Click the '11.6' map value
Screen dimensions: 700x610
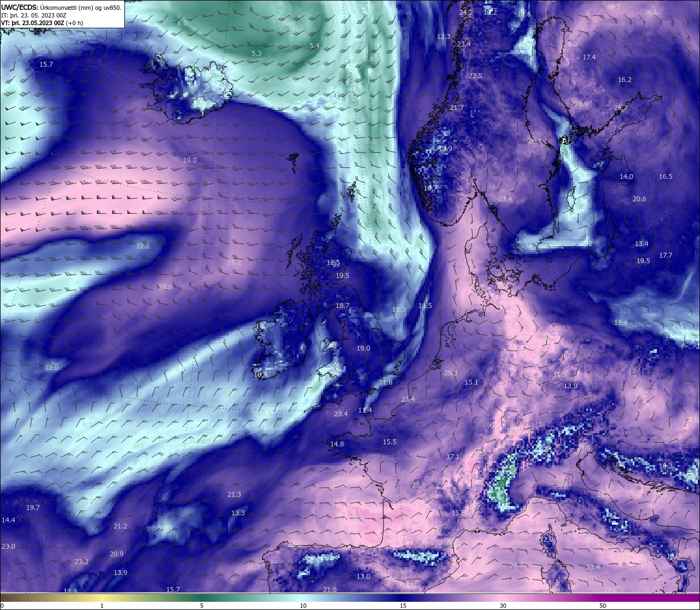point(386,382)
